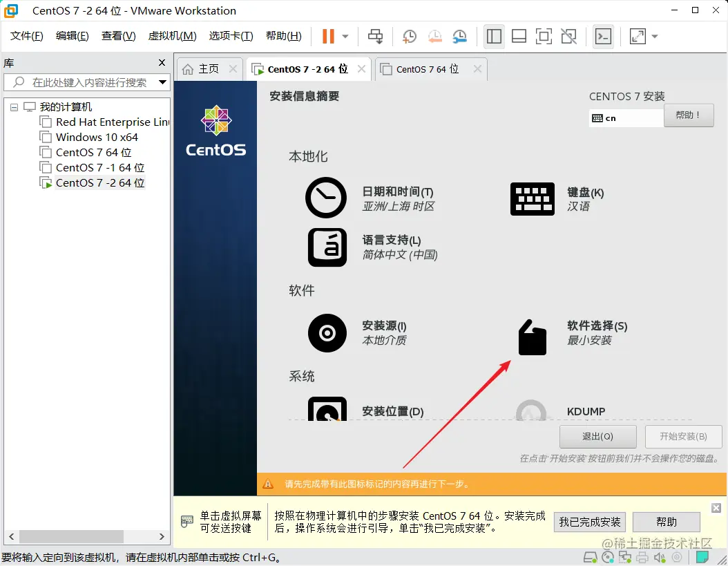728x566 pixels.
Task: Open the snapshot manager icon
Action: coord(459,36)
